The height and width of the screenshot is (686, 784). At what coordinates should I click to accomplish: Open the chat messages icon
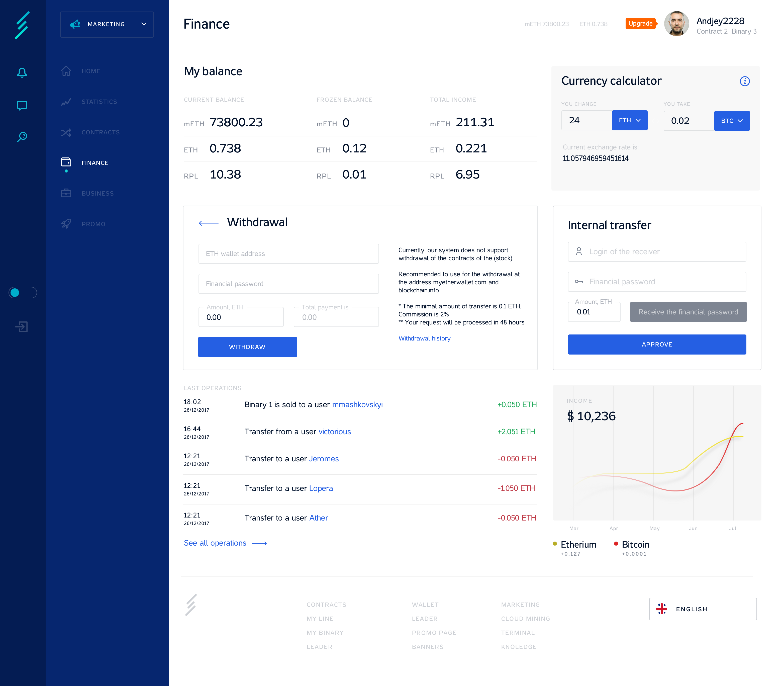click(x=22, y=105)
